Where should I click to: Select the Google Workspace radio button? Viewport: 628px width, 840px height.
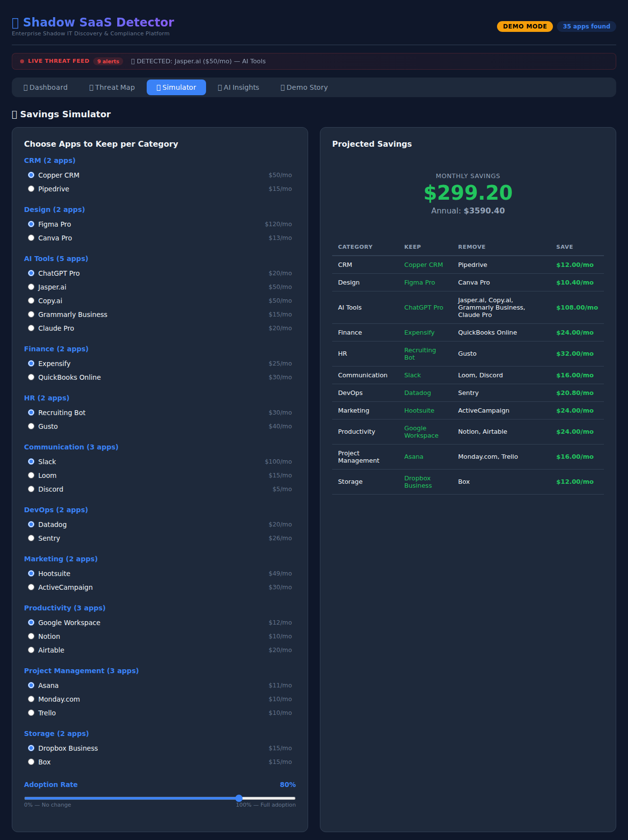31,623
